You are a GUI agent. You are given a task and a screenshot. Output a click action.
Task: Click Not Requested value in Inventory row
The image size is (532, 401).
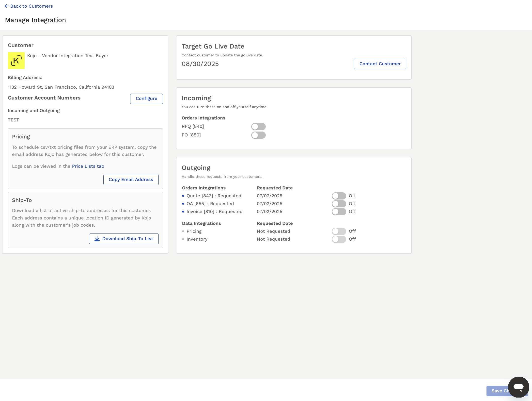[273, 239]
